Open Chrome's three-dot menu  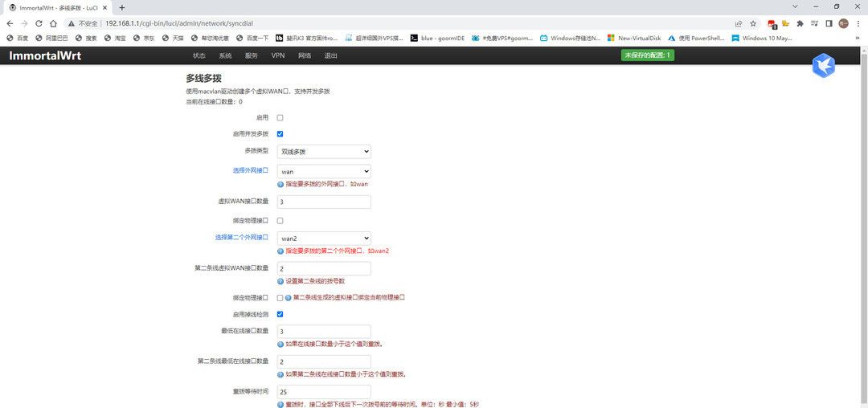click(858, 24)
